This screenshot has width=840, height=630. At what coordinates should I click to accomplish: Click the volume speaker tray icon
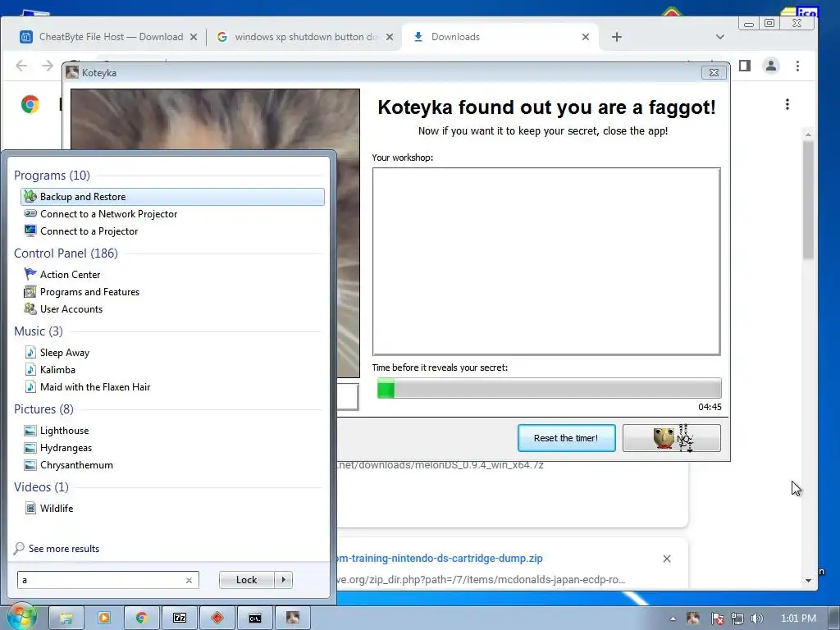[756, 619]
